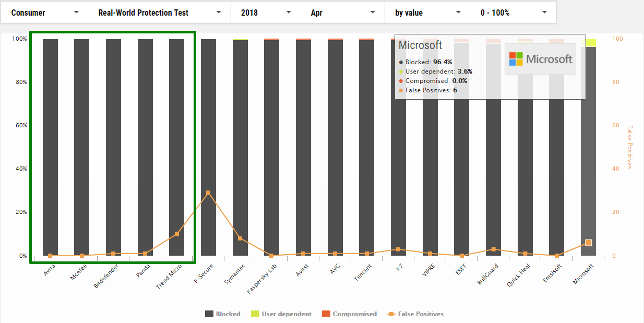Click the Panda false positives point
Image resolution: width=644 pixels, height=323 pixels.
click(145, 254)
